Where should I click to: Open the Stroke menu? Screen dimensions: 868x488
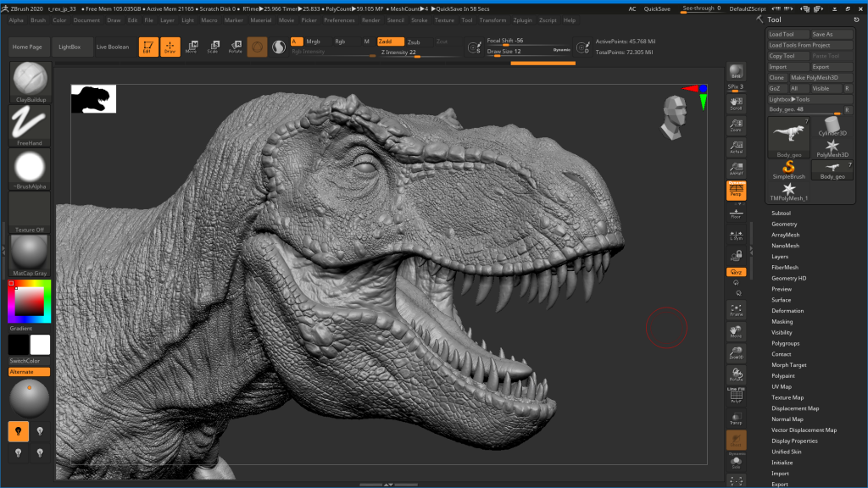click(419, 20)
